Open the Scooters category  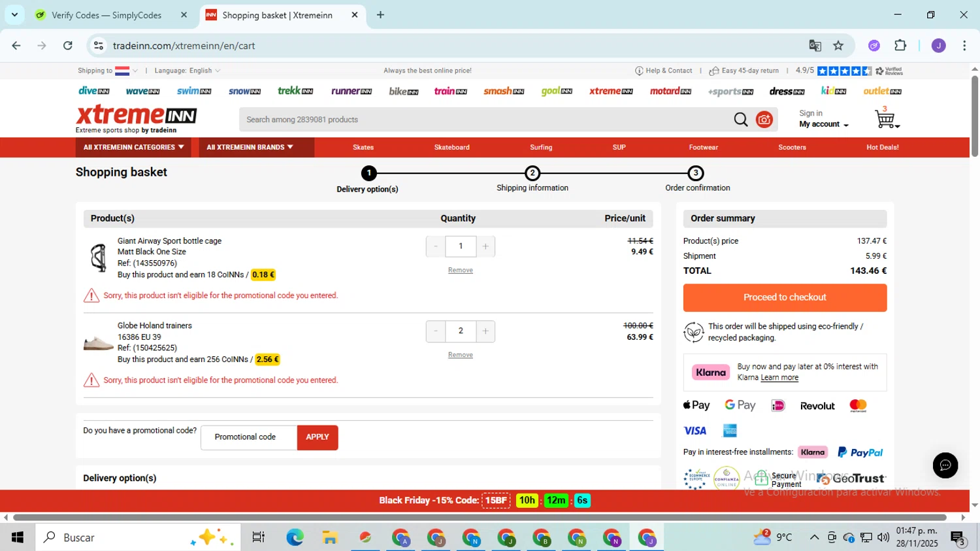coord(792,147)
